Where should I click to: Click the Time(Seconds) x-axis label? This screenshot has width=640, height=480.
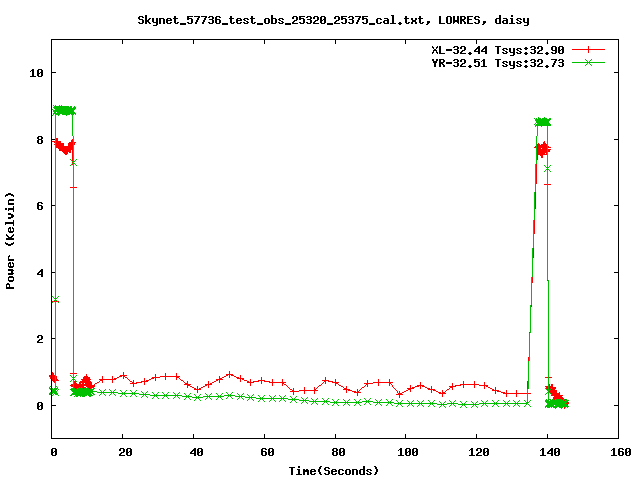pyautogui.click(x=334, y=471)
